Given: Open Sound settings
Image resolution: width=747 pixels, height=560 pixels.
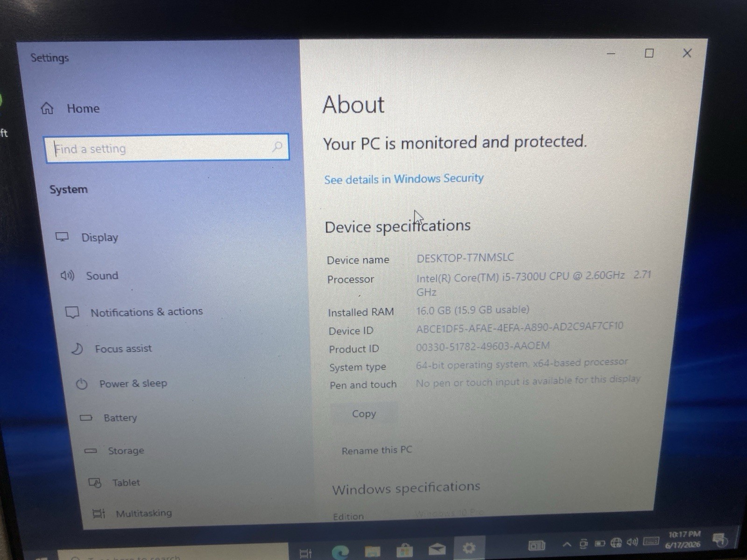Looking at the screenshot, I should coord(90,275).
